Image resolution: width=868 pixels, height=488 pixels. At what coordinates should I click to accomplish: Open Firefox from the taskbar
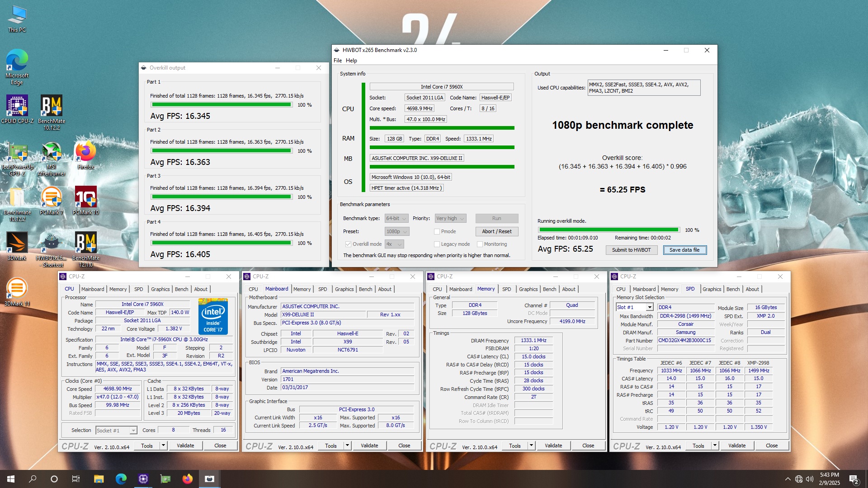pos(187,479)
